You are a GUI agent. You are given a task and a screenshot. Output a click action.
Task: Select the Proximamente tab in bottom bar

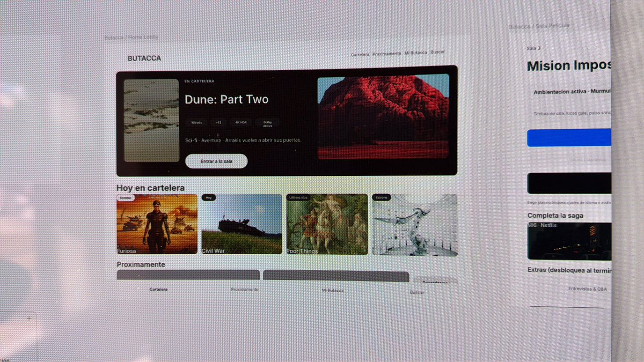pyautogui.click(x=245, y=290)
